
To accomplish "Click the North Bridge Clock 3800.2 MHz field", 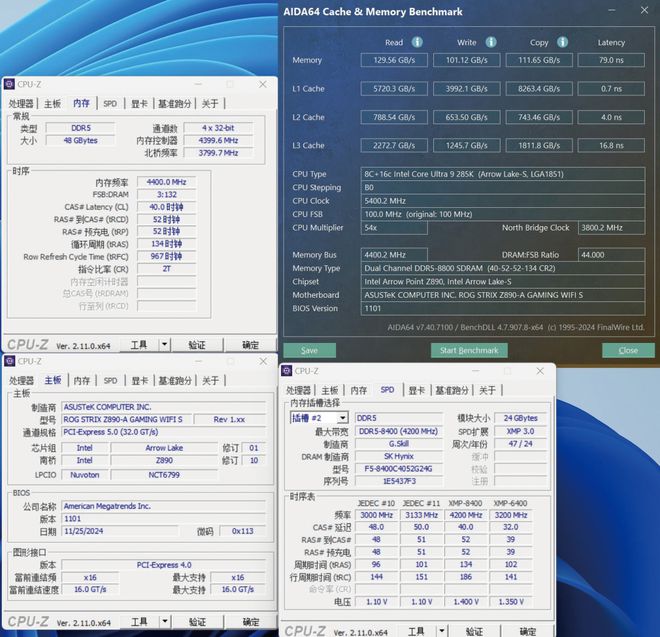I will click(x=611, y=227).
